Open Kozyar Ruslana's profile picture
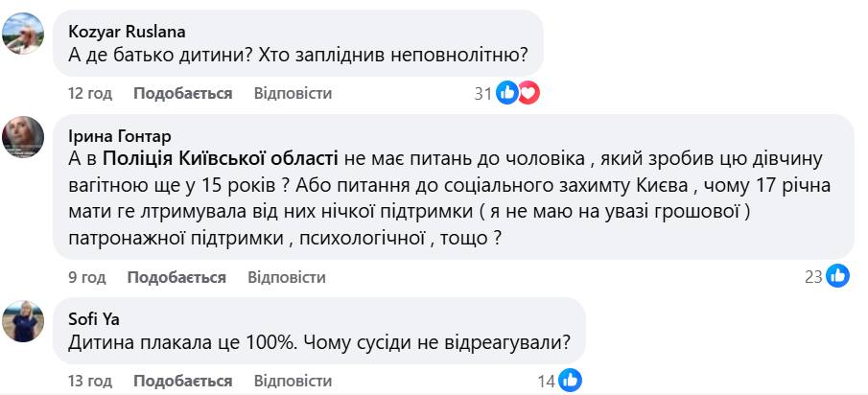Image resolution: width=868 pixels, height=395 pixels. [23, 35]
